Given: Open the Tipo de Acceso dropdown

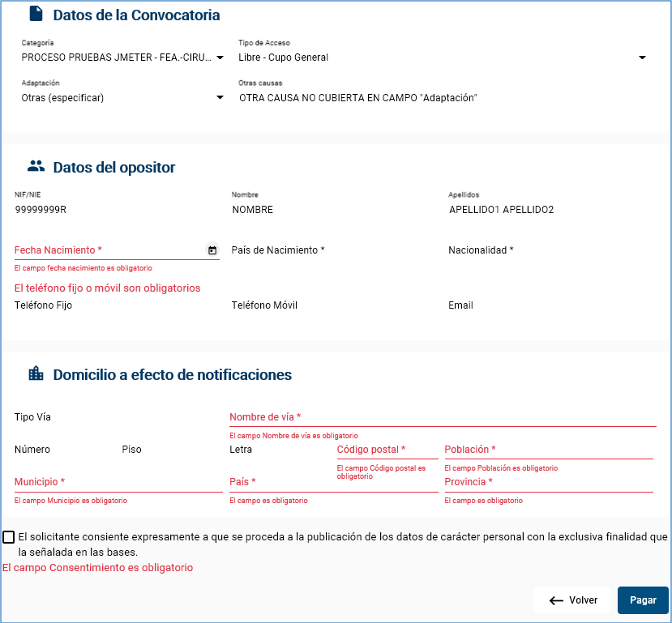Looking at the screenshot, I should 642,58.
